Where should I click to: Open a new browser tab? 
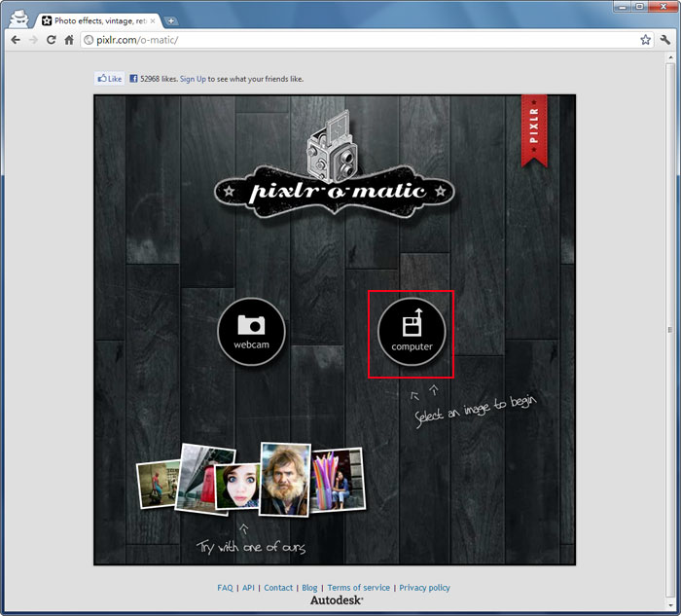pyautogui.click(x=171, y=20)
